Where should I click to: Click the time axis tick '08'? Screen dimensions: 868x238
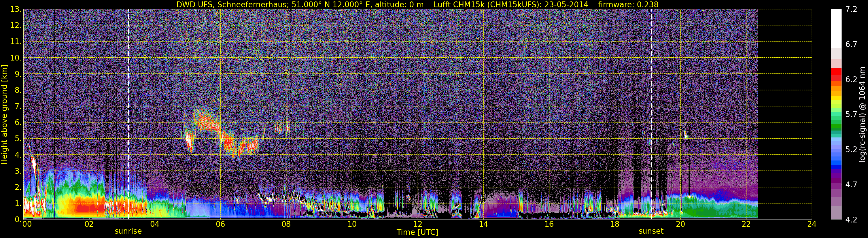click(286, 224)
